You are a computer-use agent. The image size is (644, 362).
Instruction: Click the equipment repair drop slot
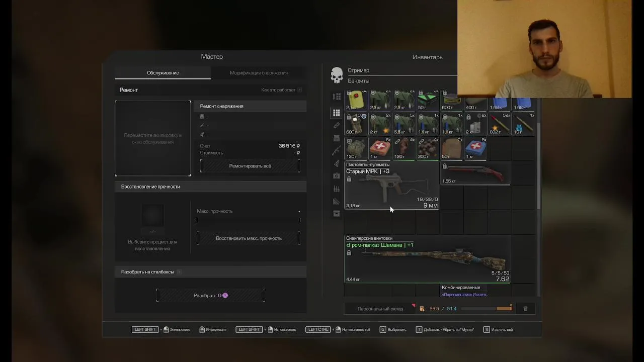[152, 138]
